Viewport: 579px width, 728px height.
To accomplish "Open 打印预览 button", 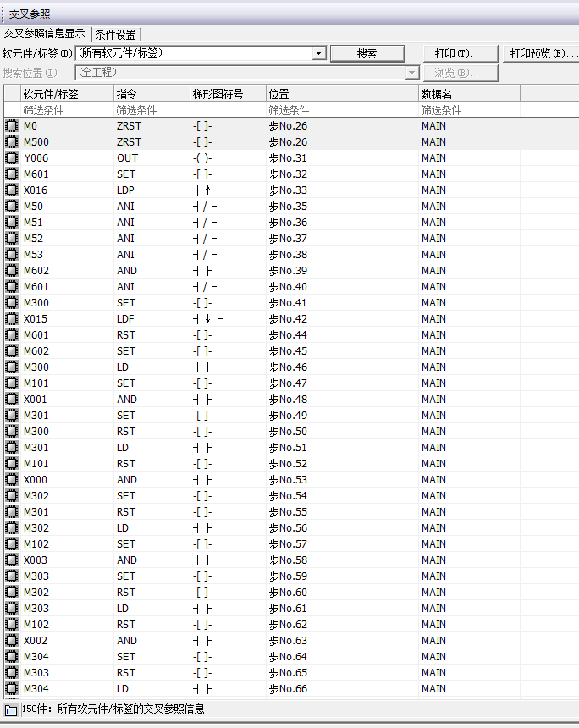I will (x=542, y=53).
